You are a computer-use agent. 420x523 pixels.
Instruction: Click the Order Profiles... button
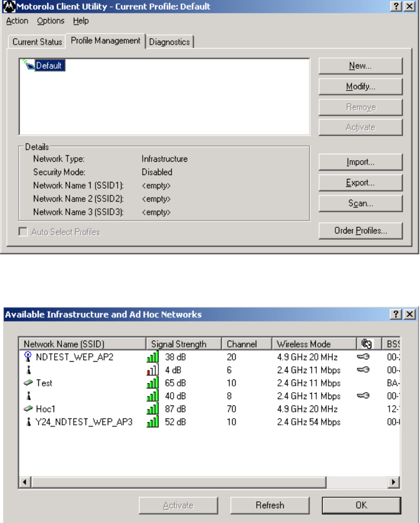click(360, 231)
